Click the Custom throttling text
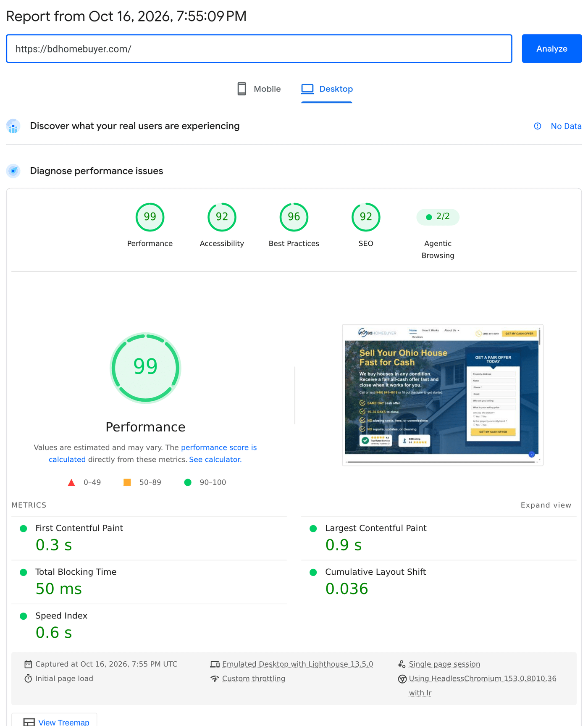The height and width of the screenshot is (726, 588). (x=254, y=679)
